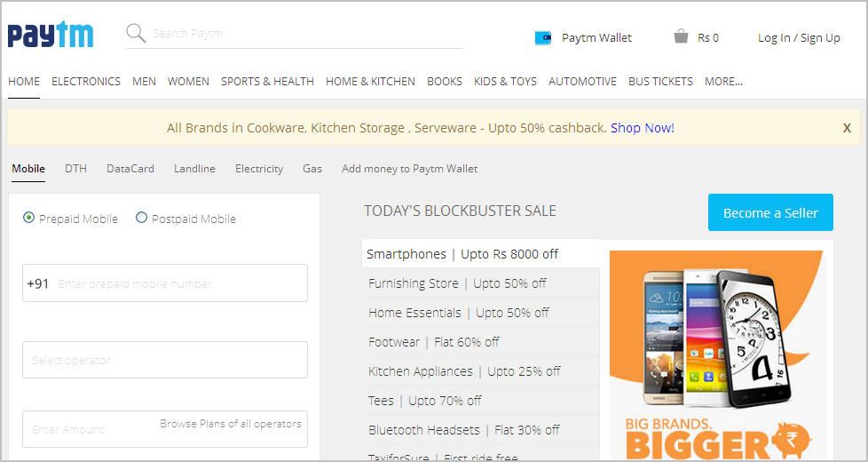Click the search magnifier icon

[x=136, y=33]
